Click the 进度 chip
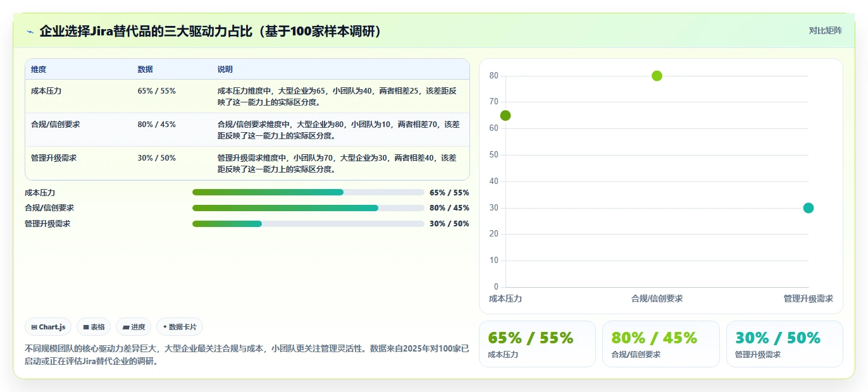Viewport: 868px width, 392px height. pyautogui.click(x=133, y=327)
